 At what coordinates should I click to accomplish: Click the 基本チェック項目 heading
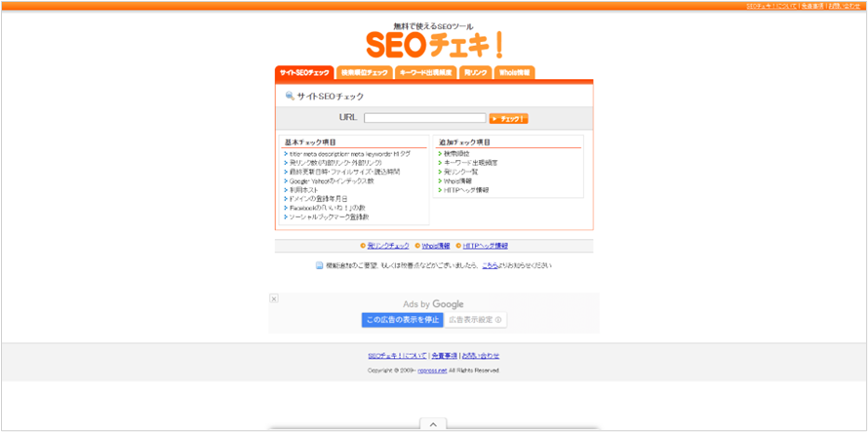(x=310, y=142)
